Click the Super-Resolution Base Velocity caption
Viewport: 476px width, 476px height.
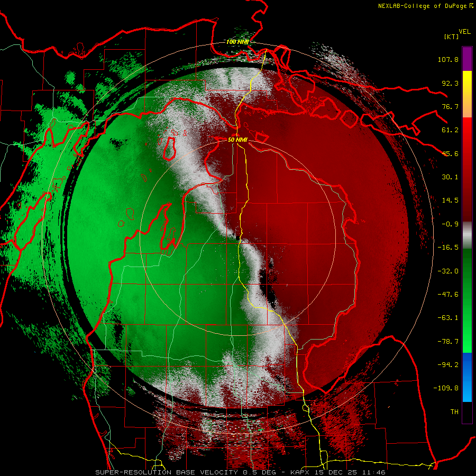(240, 472)
